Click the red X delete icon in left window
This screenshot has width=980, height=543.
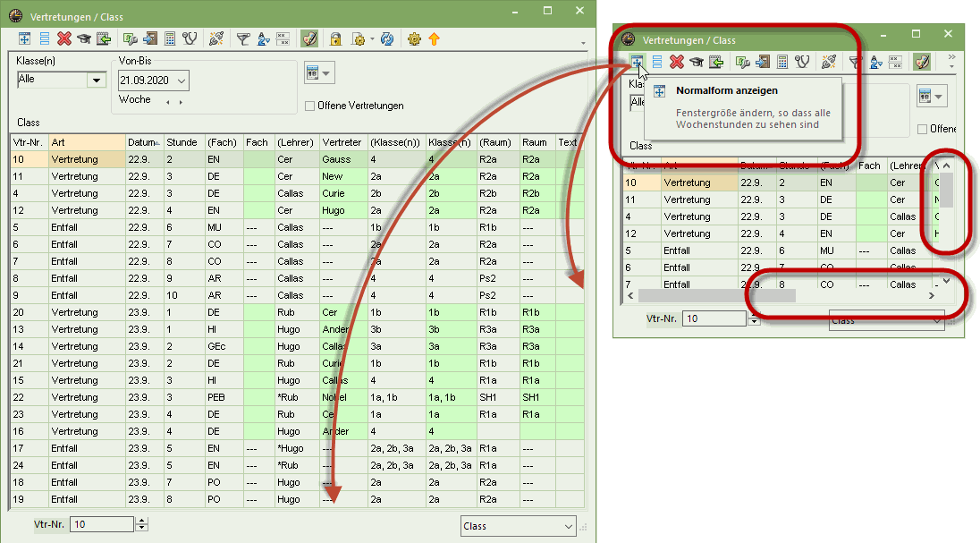coord(63,38)
